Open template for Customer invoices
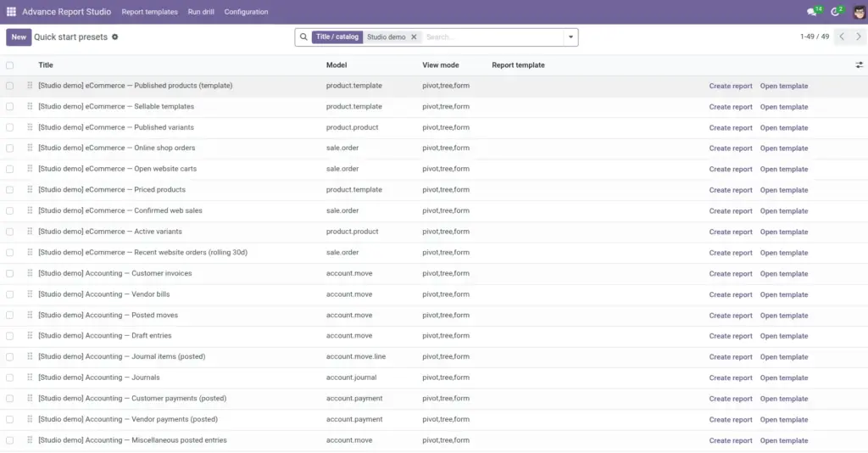Viewport: 868px width, 453px height. 784,273
